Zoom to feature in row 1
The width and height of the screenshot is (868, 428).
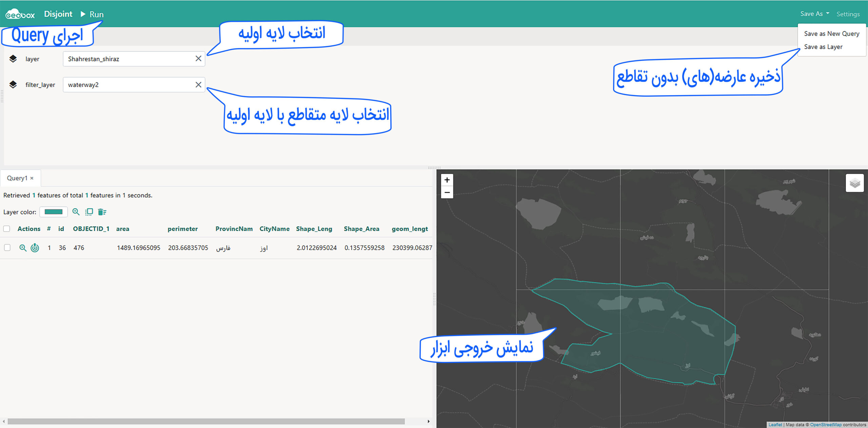[23, 248]
